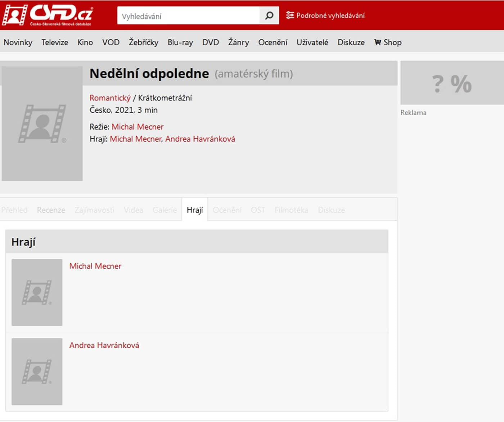Switch to the Filmotéka tab
This screenshot has height=422, width=504.
coord(291,210)
